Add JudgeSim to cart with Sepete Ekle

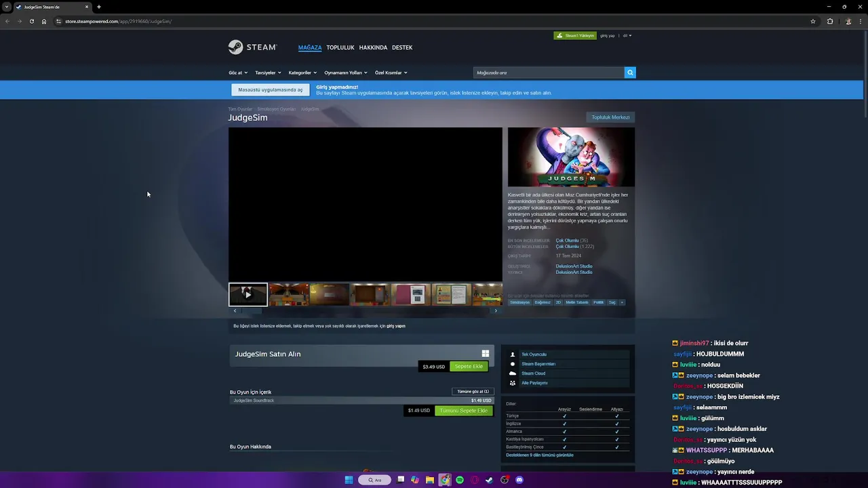pyautogui.click(x=469, y=367)
